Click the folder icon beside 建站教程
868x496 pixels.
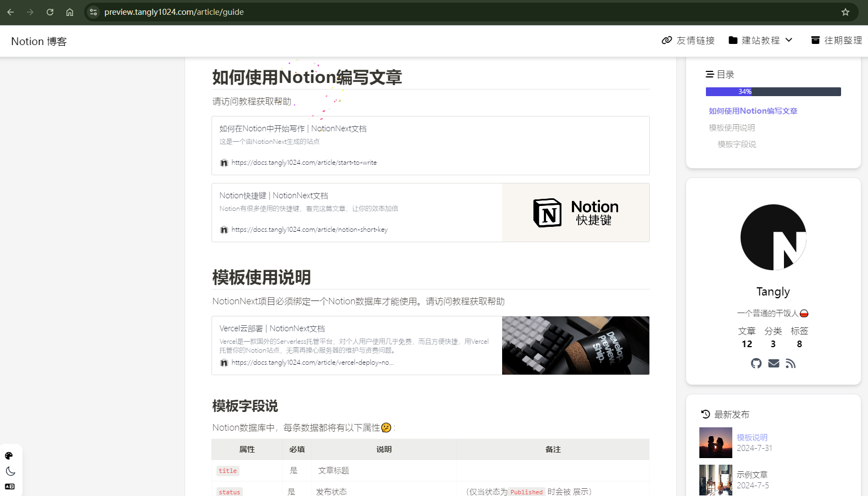pyautogui.click(x=733, y=40)
